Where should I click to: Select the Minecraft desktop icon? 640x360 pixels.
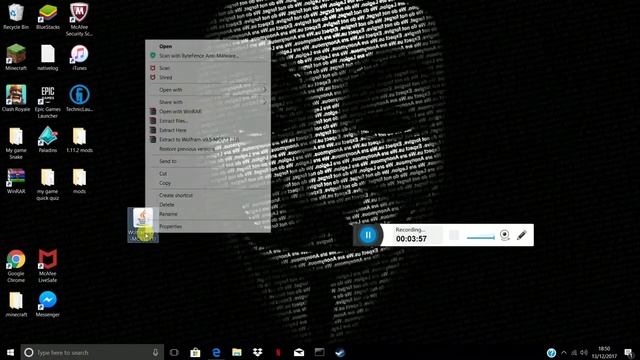click(16, 57)
